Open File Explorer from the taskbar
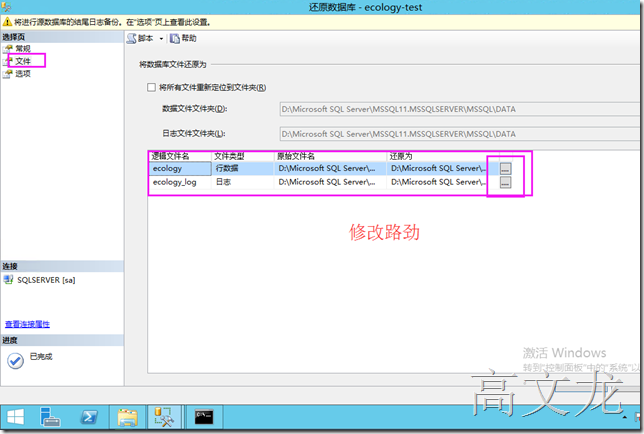This screenshot has width=644, height=434. point(128,418)
